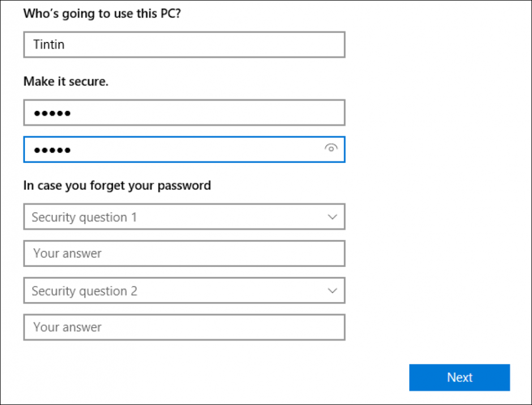
Task: Toggle password visibility in the confirm field
Action: pyautogui.click(x=331, y=148)
